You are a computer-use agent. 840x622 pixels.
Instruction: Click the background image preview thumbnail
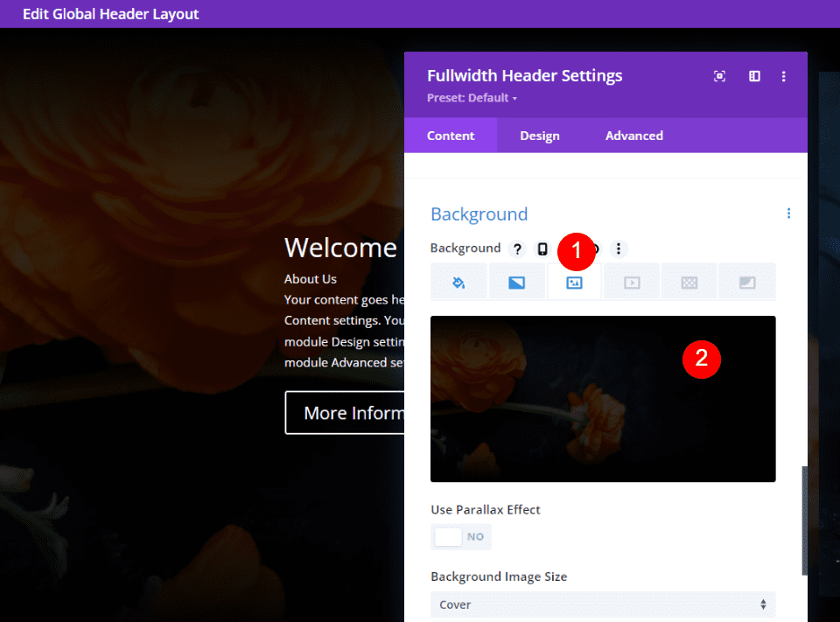[x=602, y=399]
